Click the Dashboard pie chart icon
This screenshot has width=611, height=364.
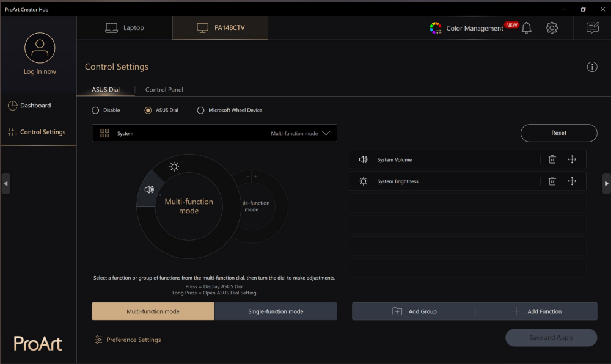[x=12, y=106]
